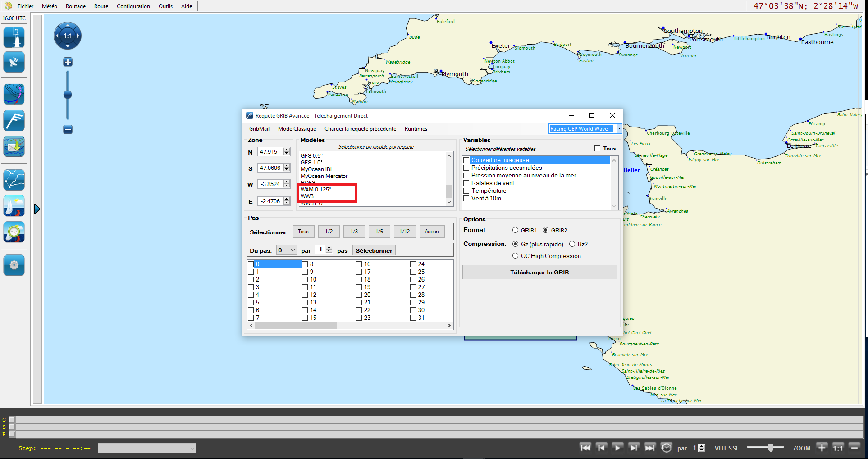Open the GRIB mail download icon
Screen dimensions: 868x459
[14, 146]
